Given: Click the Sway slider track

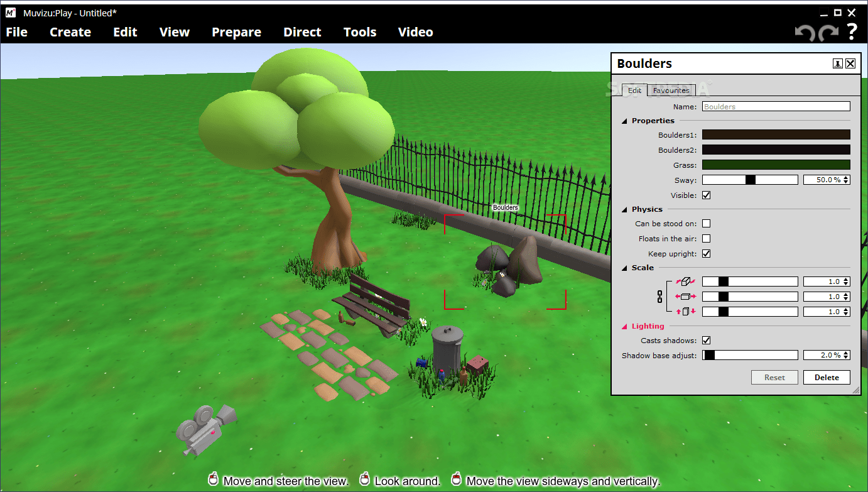Looking at the screenshot, I should (750, 180).
